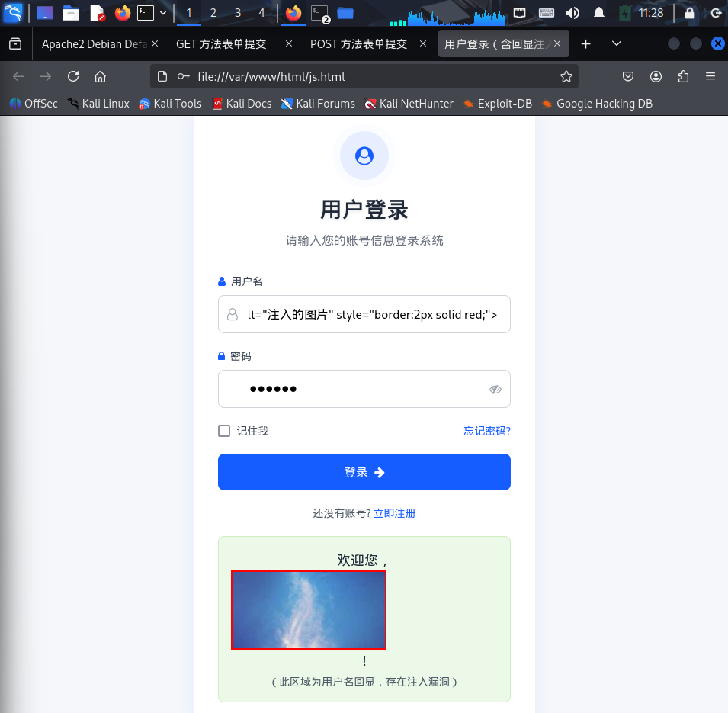The height and width of the screenshot is (713, 728).
Task: Expand the terminal dropdown in the taskbar
Action: coord(162,12)
